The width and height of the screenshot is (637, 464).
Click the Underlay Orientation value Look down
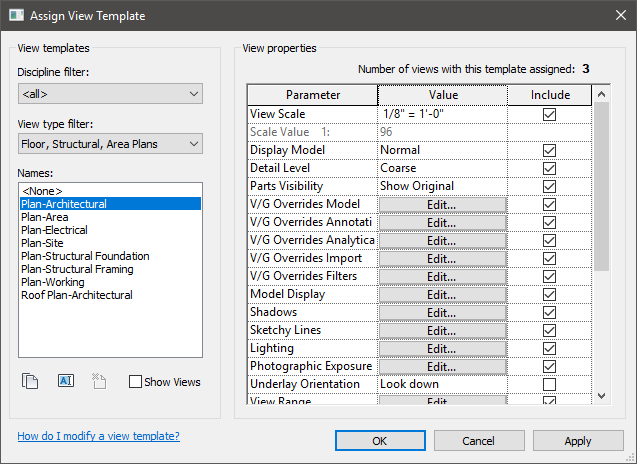442,384
